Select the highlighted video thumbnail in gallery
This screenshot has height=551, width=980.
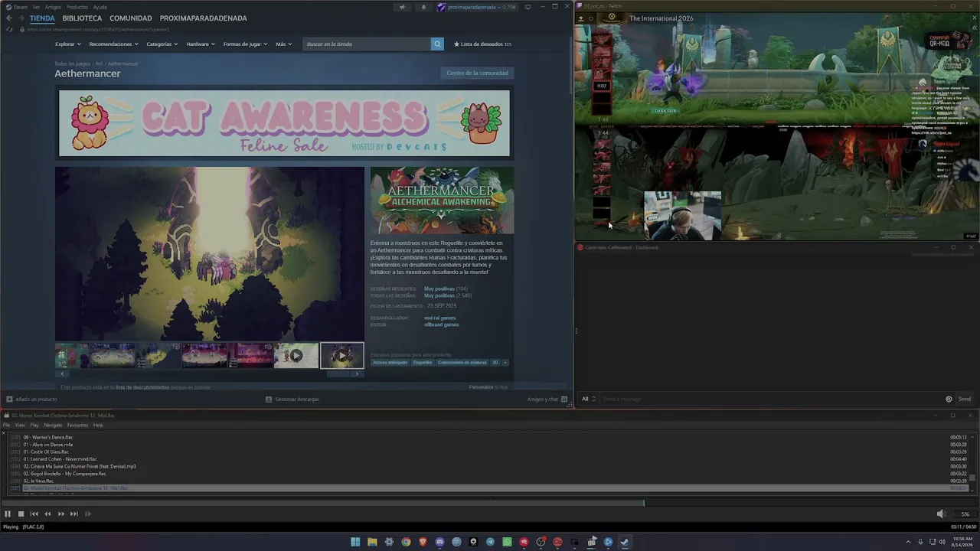click(341, 355)
